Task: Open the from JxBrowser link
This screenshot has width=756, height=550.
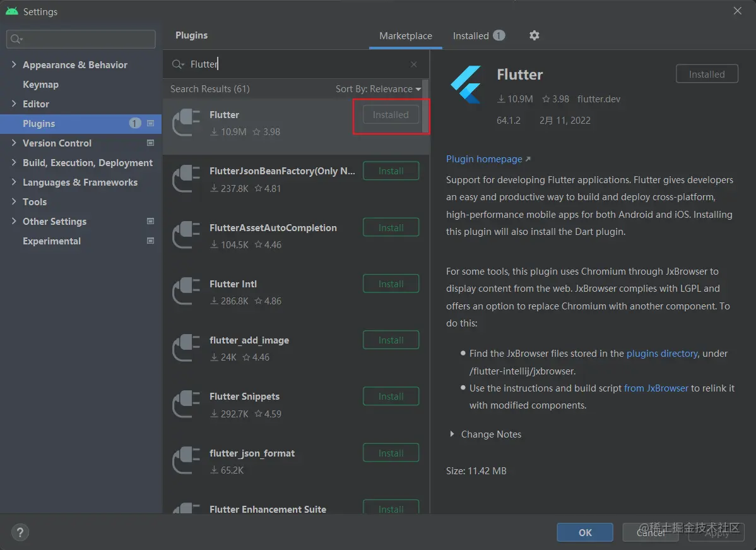Action: click(656, 388)
